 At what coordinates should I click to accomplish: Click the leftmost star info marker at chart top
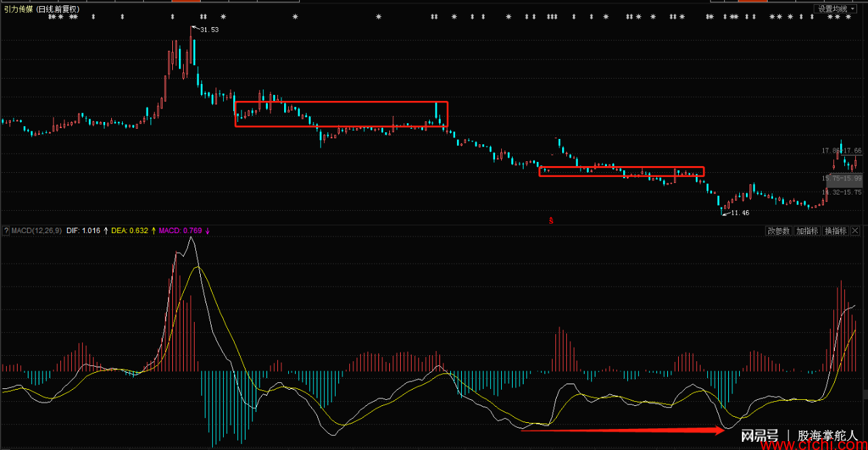coord(50,17)
